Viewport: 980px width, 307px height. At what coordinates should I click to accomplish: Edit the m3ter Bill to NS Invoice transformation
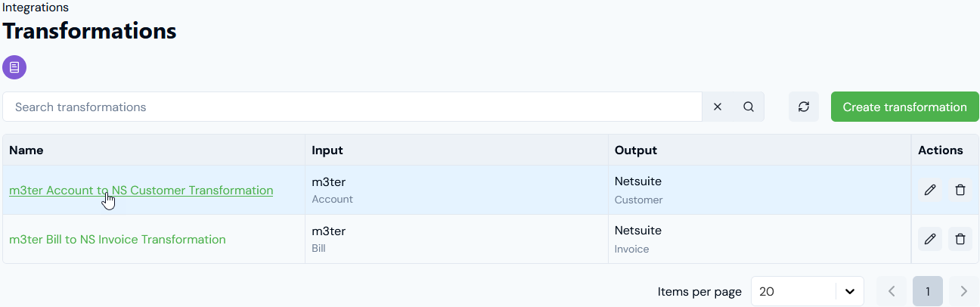(930, 239)
